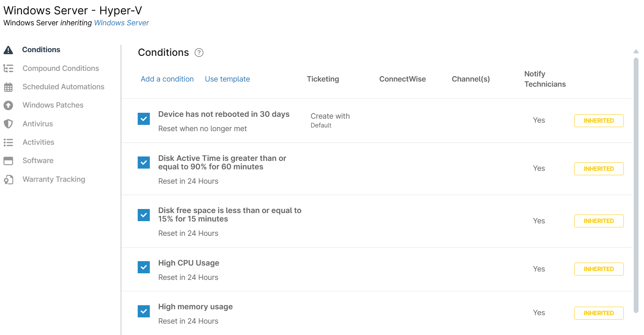Click INHERITED button for Disk free space
644x335 pixels.
click(599, 221)
